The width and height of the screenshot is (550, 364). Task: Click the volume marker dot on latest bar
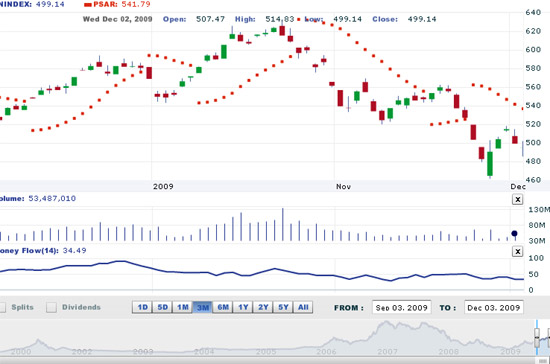pos(514,234)
